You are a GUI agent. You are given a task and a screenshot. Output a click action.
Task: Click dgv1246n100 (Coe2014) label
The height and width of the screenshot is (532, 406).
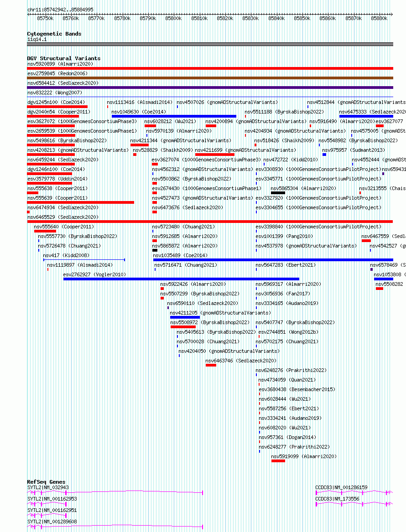pos(56,169)
